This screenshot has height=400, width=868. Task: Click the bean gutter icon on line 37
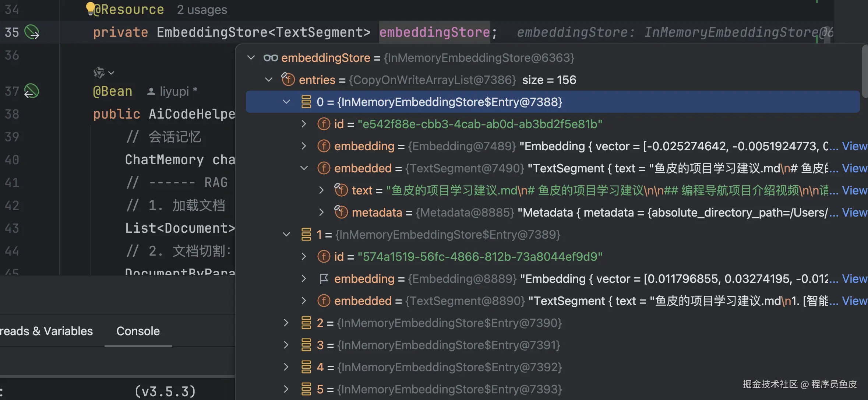pos(31,91)
